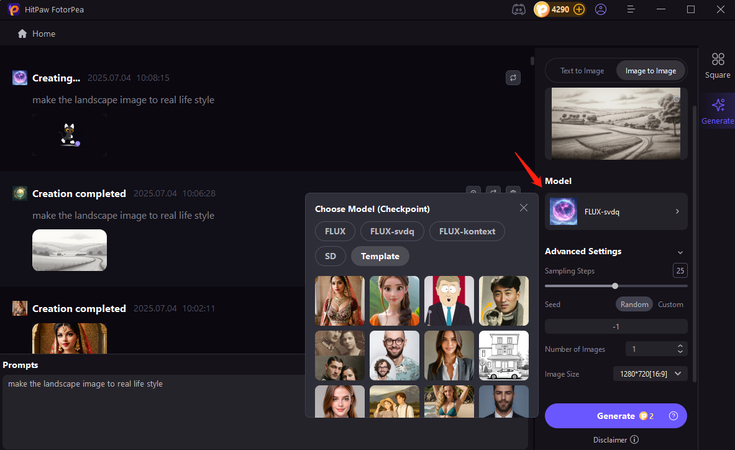Close the Choose Model dialog
Screen dimensions: 735x450
point(524,208)
